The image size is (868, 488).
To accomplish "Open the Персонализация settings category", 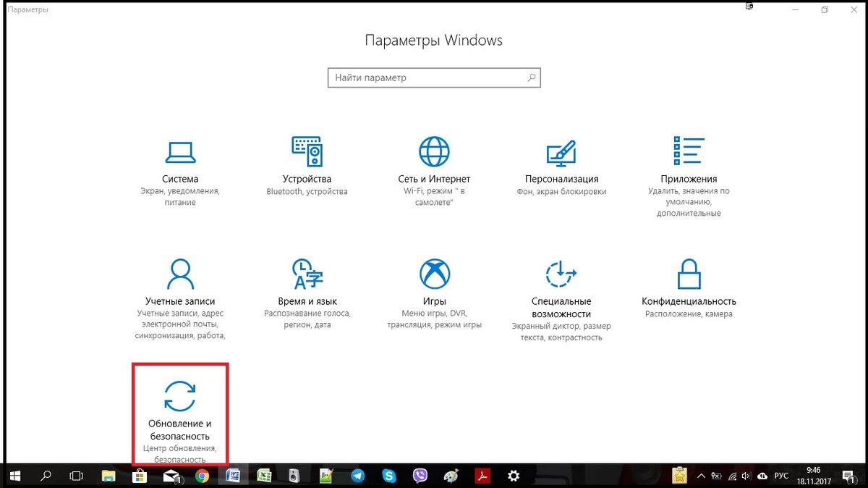I will (x=561, y=167).
